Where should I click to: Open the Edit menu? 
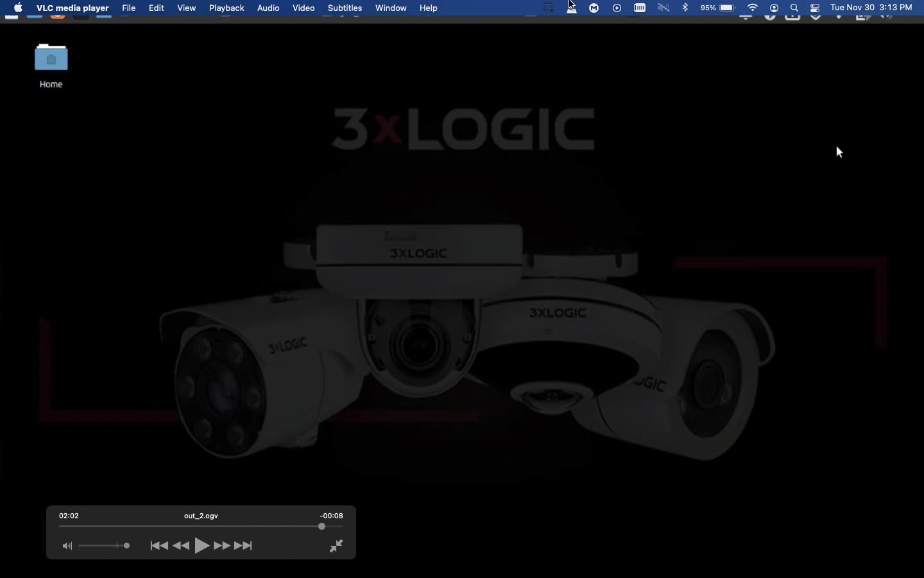158,8
